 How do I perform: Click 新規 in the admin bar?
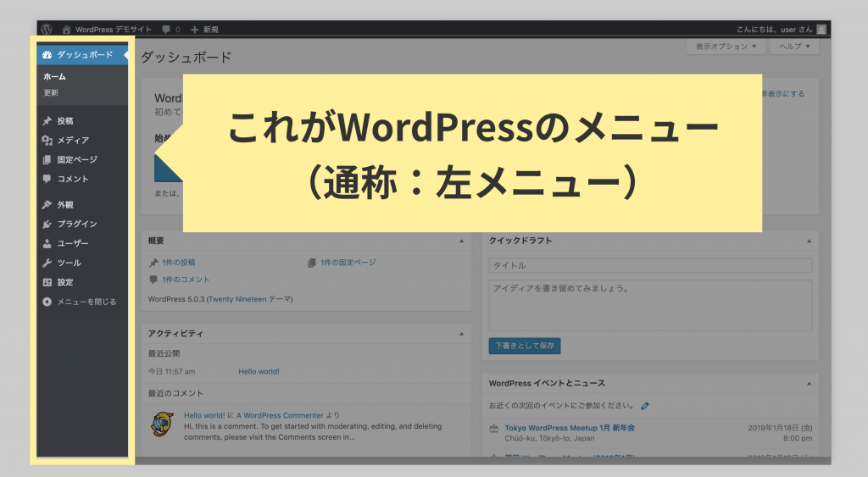[210, 30]
